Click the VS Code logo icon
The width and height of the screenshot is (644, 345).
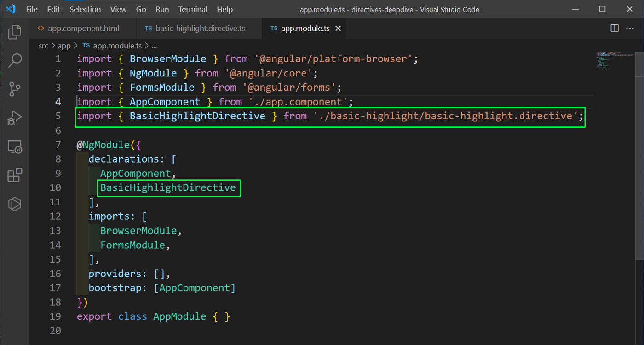pos(11,9)
